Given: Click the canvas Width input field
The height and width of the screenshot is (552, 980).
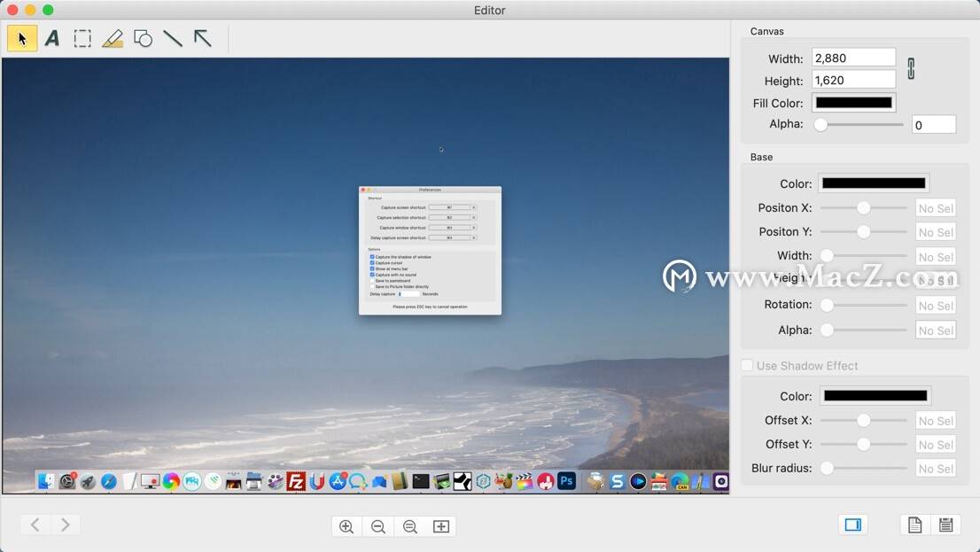Looking at the screenshot, I should (x=853, y=58).
